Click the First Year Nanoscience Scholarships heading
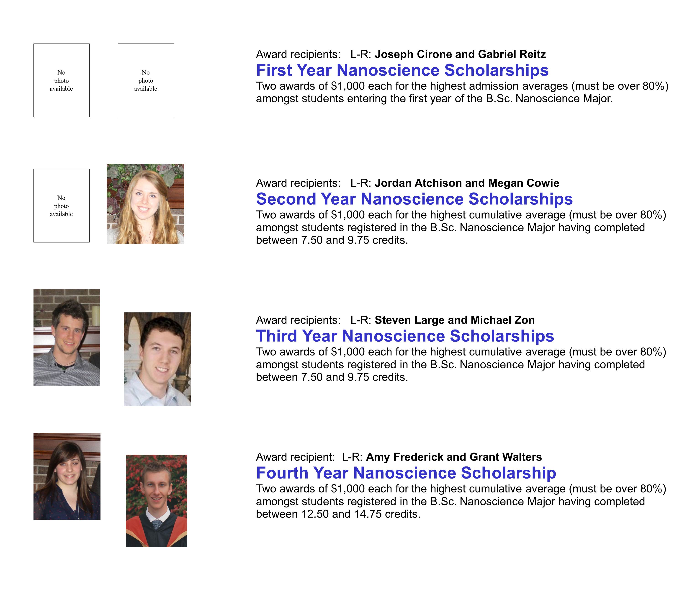The image size is (700, 600). 402,70
